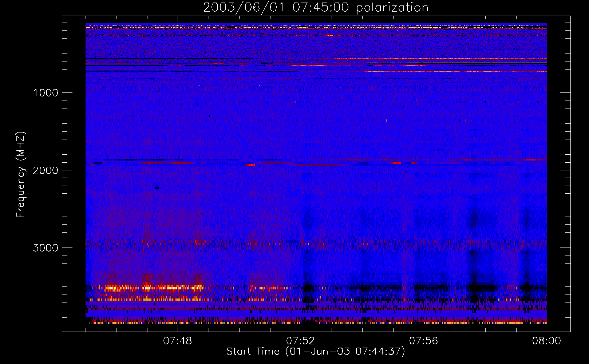
Task: Click the plot title '2003/06/01 07:45:00 polarization'
Action: 316,8
